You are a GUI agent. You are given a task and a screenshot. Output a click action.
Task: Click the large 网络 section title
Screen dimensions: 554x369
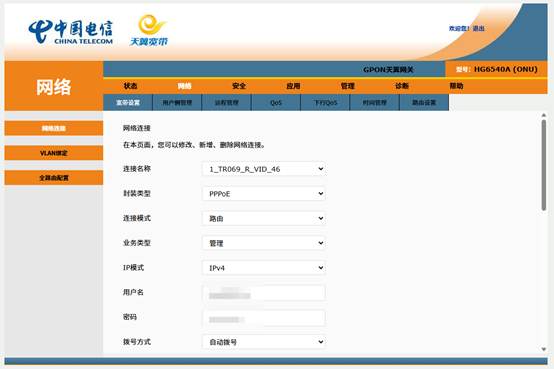[x=54, y=87]
